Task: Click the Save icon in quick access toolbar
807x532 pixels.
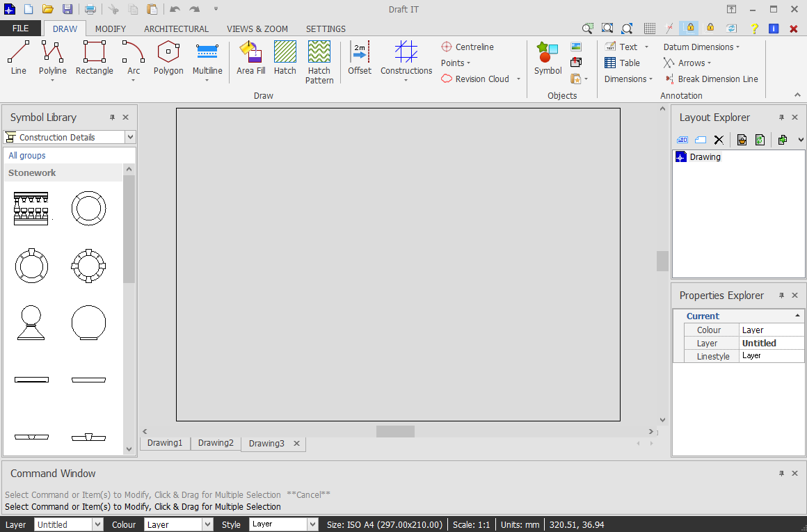Action: 67,9
